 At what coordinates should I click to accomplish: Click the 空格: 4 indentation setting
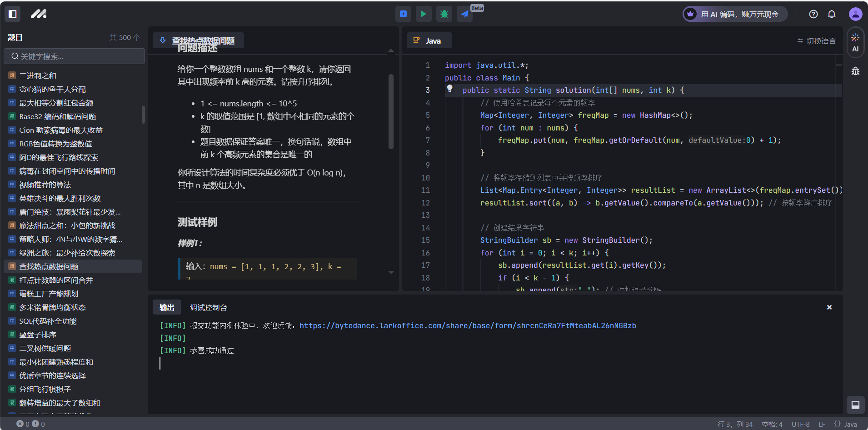(x=772, y=424)
